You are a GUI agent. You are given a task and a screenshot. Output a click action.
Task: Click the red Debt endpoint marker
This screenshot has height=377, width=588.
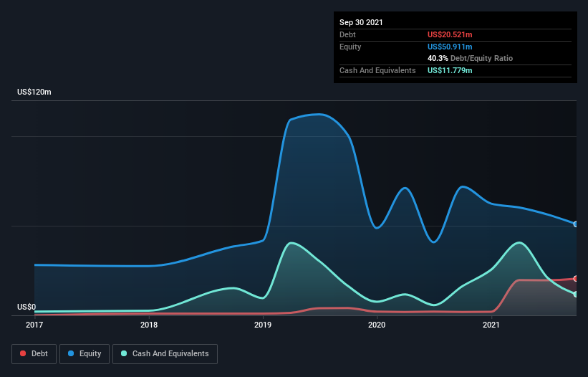pos(576,278)
